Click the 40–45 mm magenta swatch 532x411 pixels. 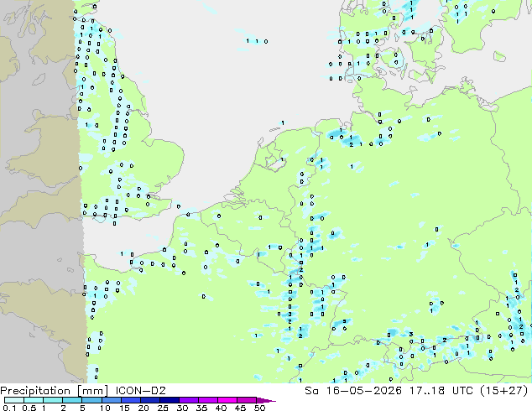(x=227, y=400)
